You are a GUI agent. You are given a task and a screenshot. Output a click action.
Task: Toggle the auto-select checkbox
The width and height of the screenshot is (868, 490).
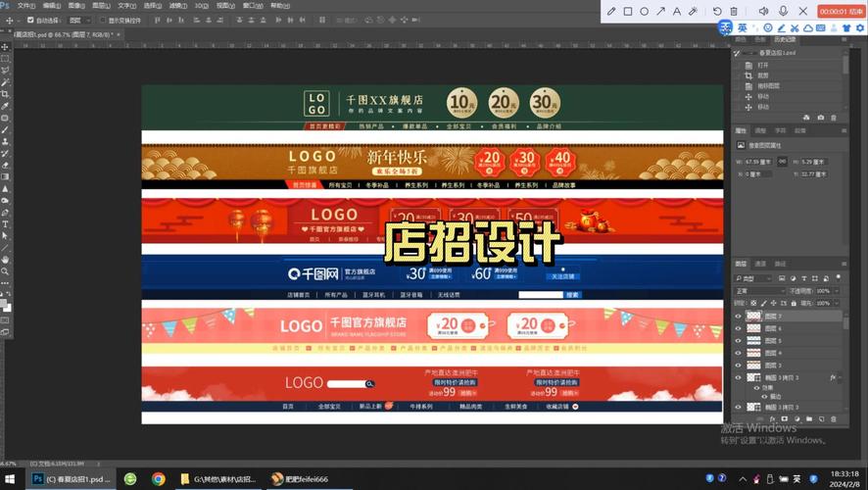point(30,20)
